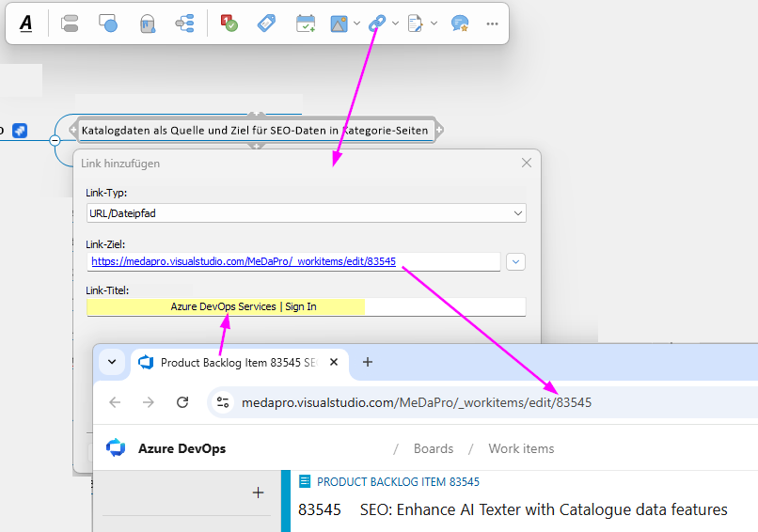This screenshot has width=758, height=532.
Task: Collapse the branch with the minus circle
Action: click(x=55, y=141)
